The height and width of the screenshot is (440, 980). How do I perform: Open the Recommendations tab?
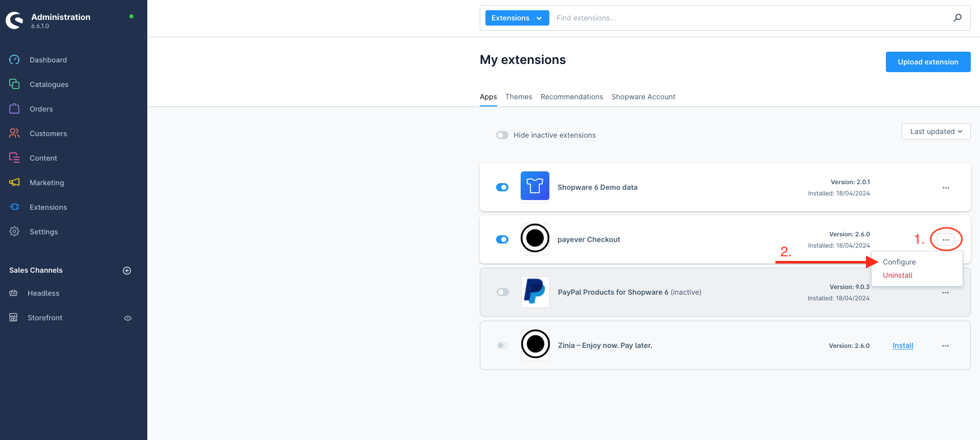572,97
